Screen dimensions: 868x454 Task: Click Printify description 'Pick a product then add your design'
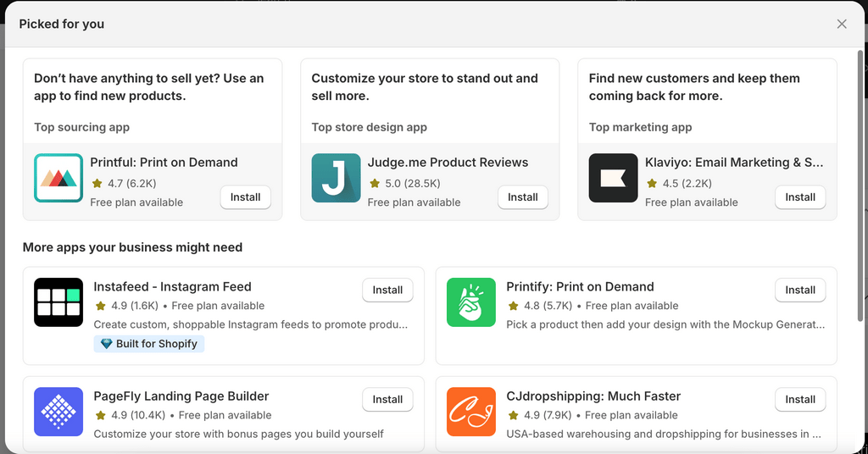click(x=665, y=324)
